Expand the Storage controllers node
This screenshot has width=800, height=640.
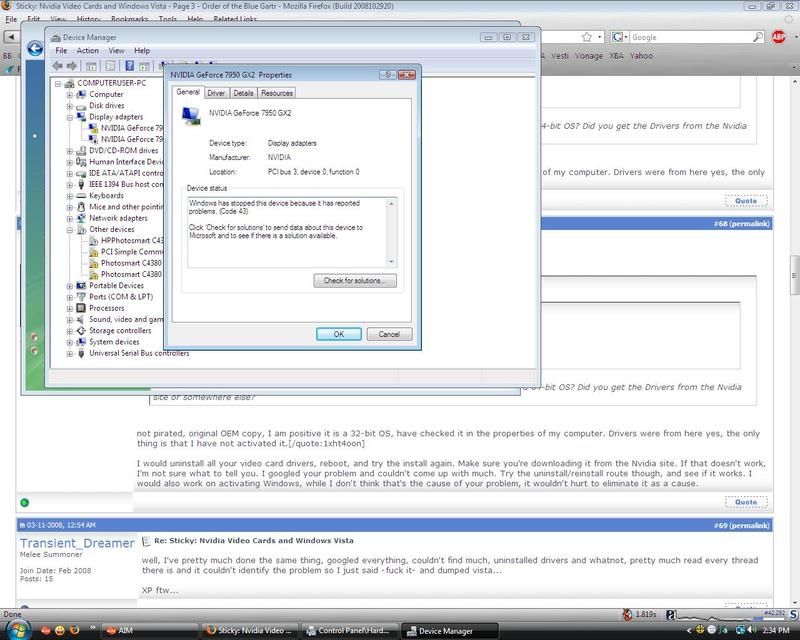pos(69,331)
